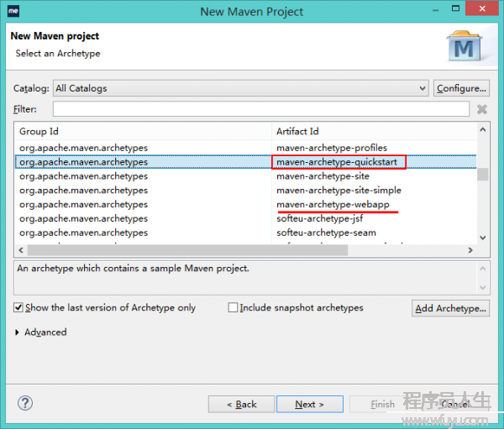Click the archetype list scroll down arrow
Screen dimensions: 504x429
click(x=482, y=238)
